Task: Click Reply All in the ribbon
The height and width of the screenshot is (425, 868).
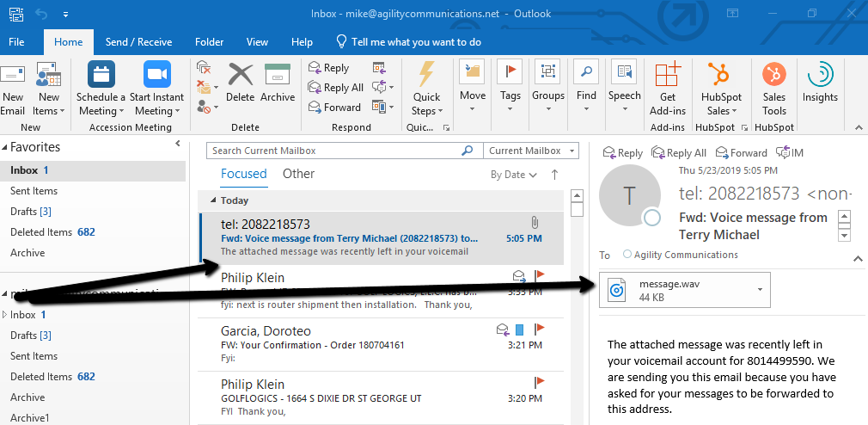Action: click(x=336, y=88)
